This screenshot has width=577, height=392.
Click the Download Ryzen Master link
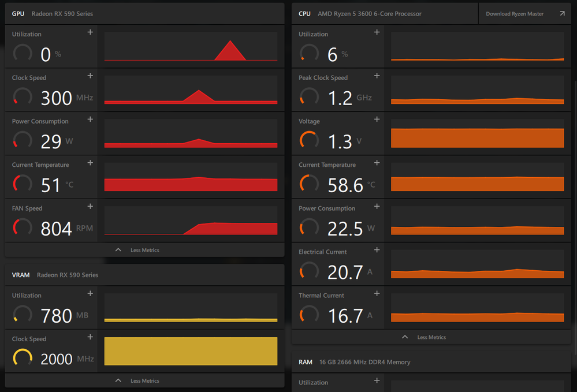pos(515,14)
